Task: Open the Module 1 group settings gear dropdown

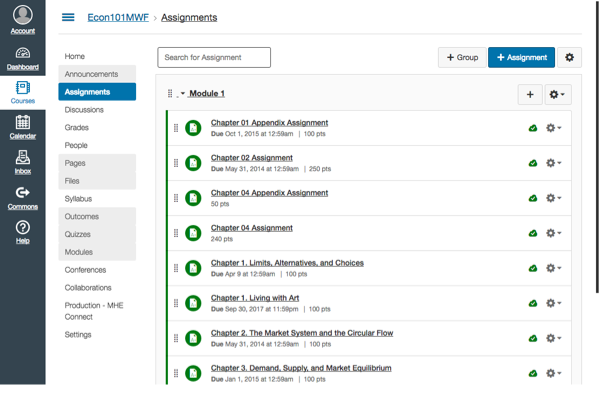Action: 558,94
